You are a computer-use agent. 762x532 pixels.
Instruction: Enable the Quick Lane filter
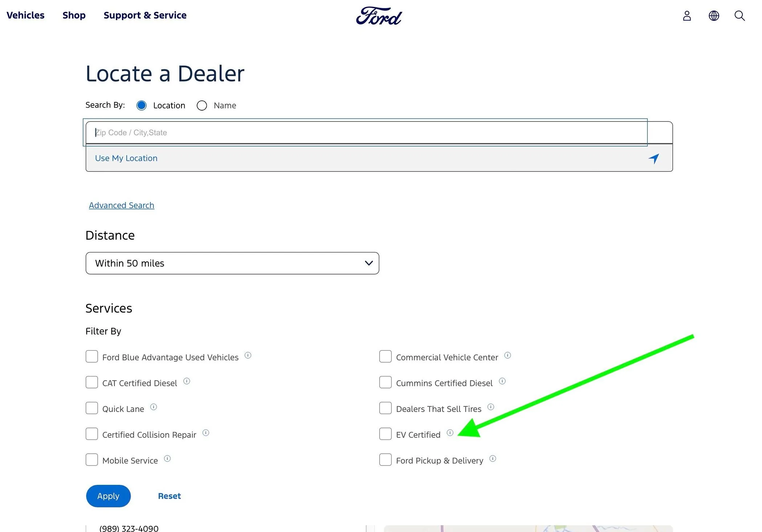coord(92,408)
